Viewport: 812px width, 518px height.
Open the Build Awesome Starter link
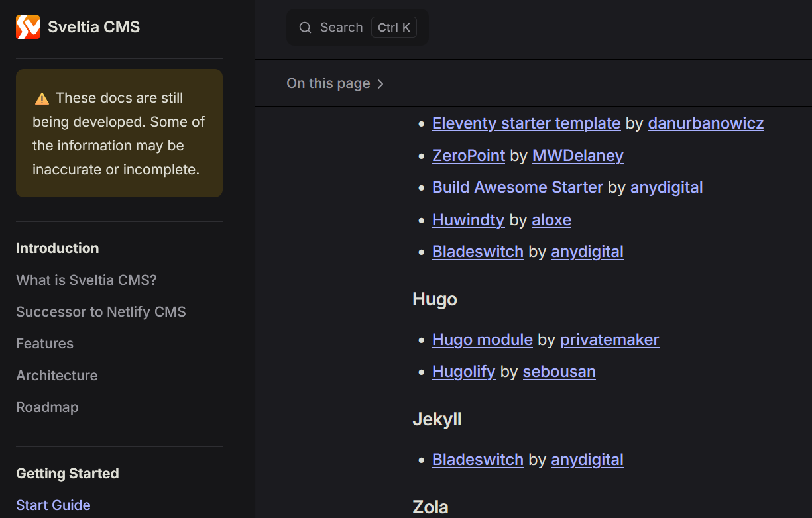point(518,187)
